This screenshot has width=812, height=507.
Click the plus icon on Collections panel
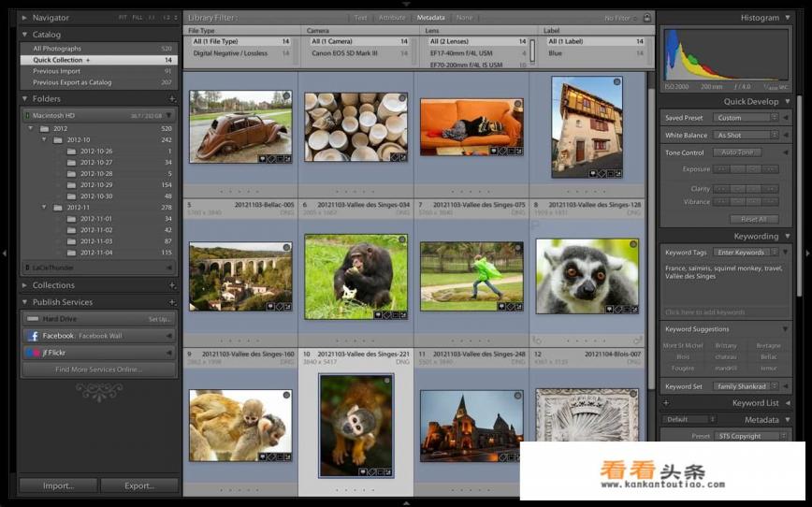[172, 285]
